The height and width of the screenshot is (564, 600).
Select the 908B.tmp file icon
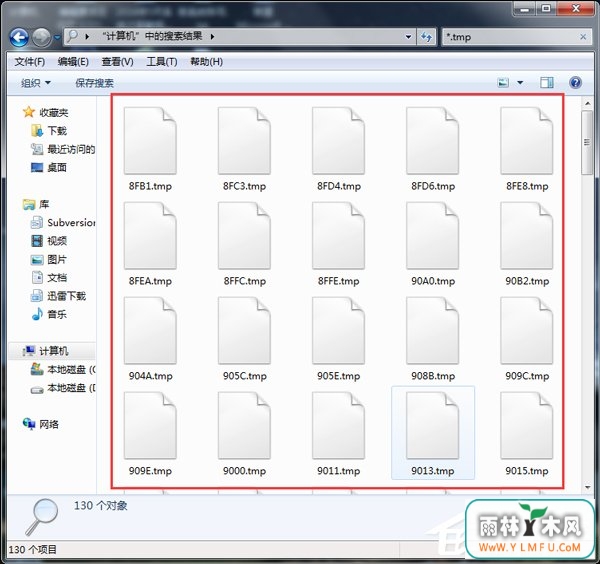432,331
